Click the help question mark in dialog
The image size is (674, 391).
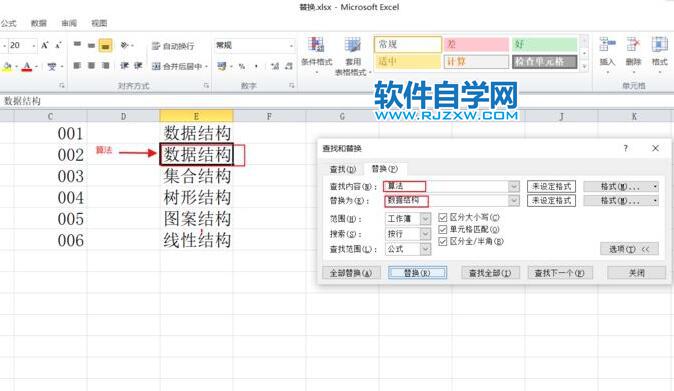point(625,148)
